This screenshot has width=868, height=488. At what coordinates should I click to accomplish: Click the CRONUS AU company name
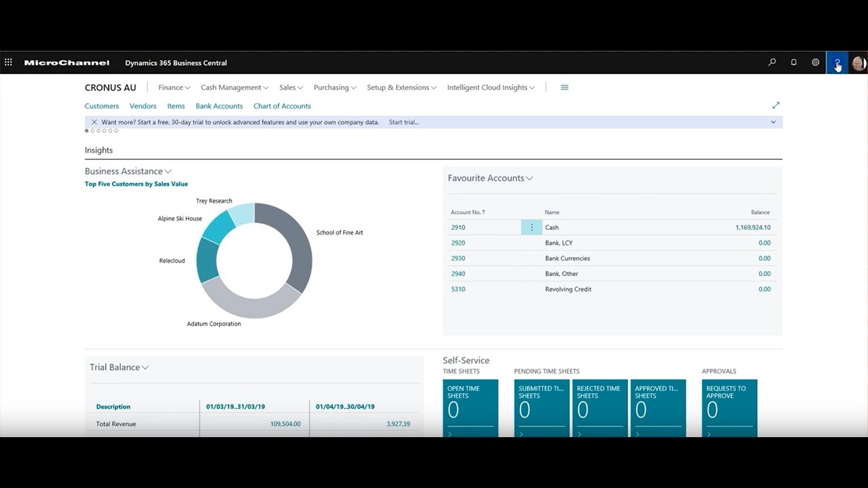pos(111,87)
